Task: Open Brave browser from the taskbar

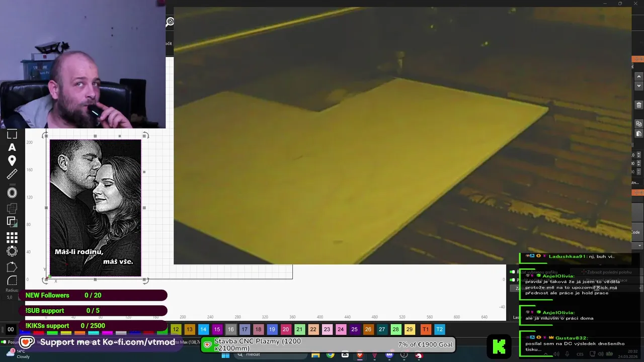Action: tap(360, 355)
